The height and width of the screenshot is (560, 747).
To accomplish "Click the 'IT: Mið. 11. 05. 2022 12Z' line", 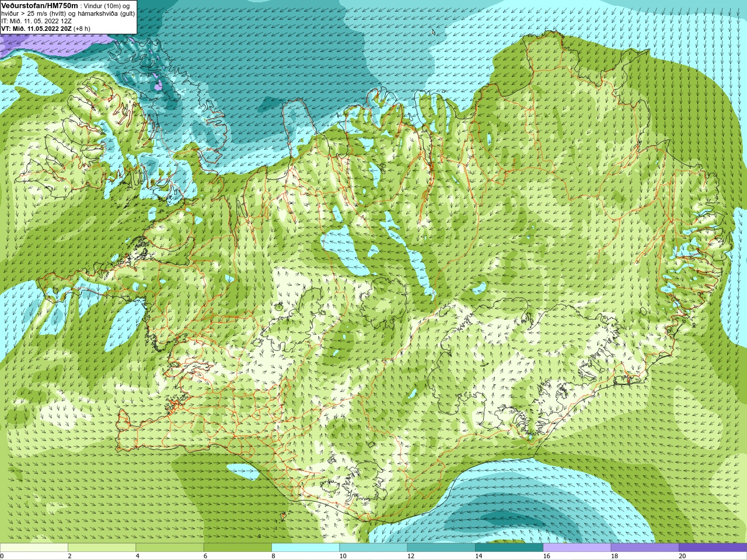I will point(36,21).
